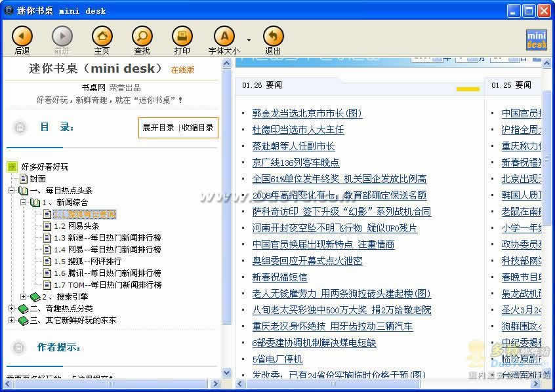Image resolution: width=555 pixels, height=392 pixels.
Task: Print the page using the 打印 icon
Action: coord(182,36)
